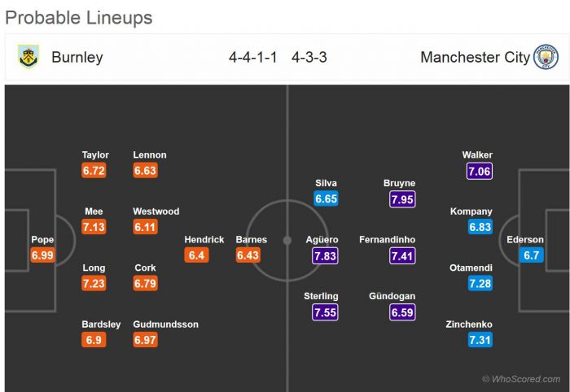Click the Manchester City club crest
This screenshot has height=392, width=570.
tap(546, 57)
